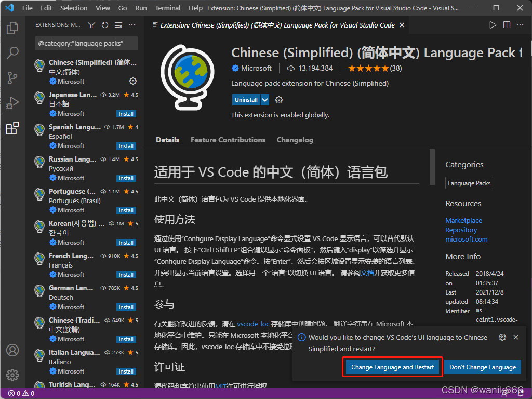Install the Japanese Language Pack
Screen dimensions: 532x399
126,114
